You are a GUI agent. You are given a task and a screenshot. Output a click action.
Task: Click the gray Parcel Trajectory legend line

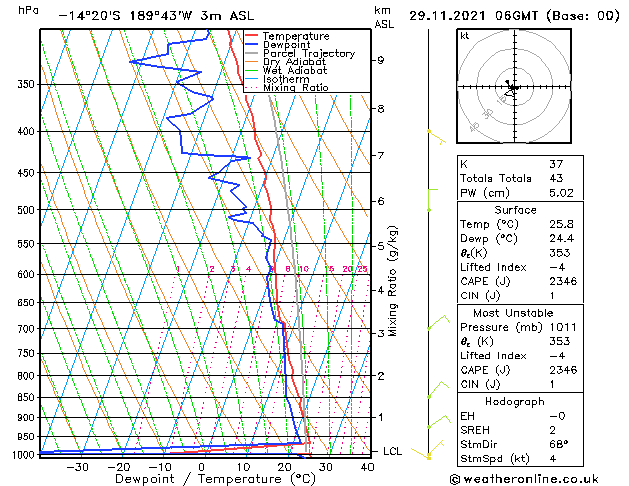click(251, 53)
